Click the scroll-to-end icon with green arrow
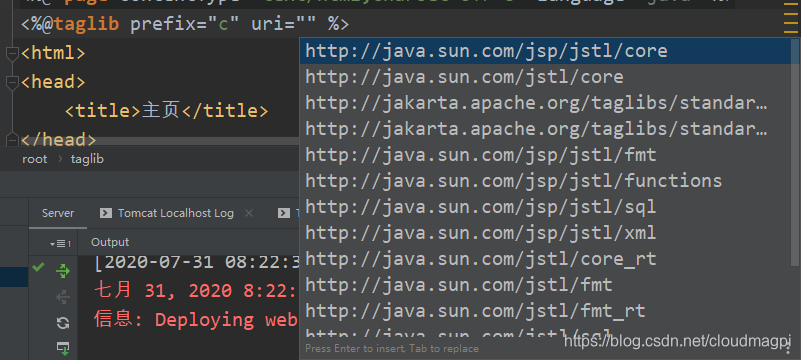This screenshot has height=360, width=801. 62,349
